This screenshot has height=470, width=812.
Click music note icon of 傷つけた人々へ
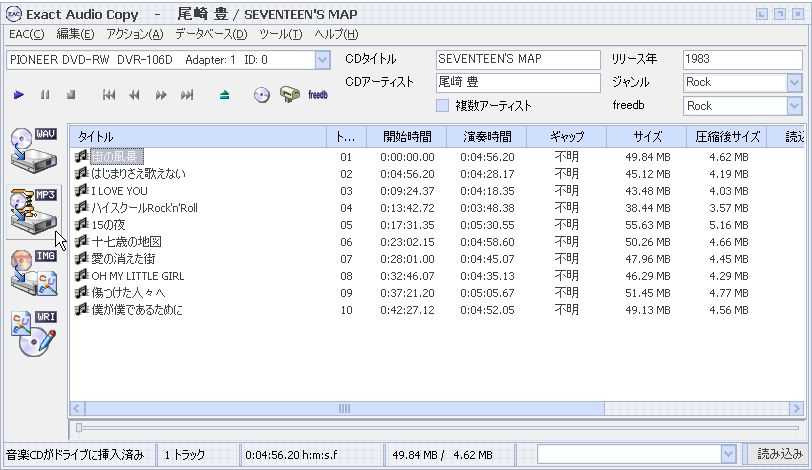point(81,292)
